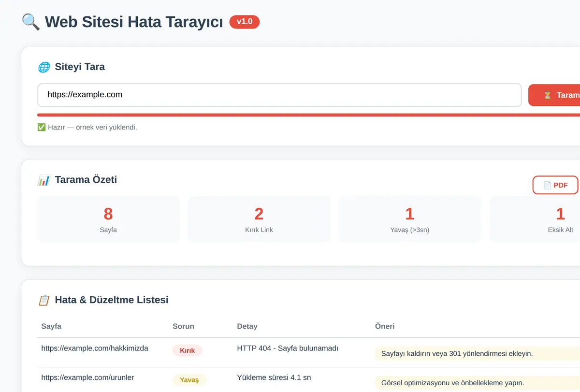This screenshot has width=580, height=392.
Task: Click the v1.0 version badge
Action: pos(245,22)
